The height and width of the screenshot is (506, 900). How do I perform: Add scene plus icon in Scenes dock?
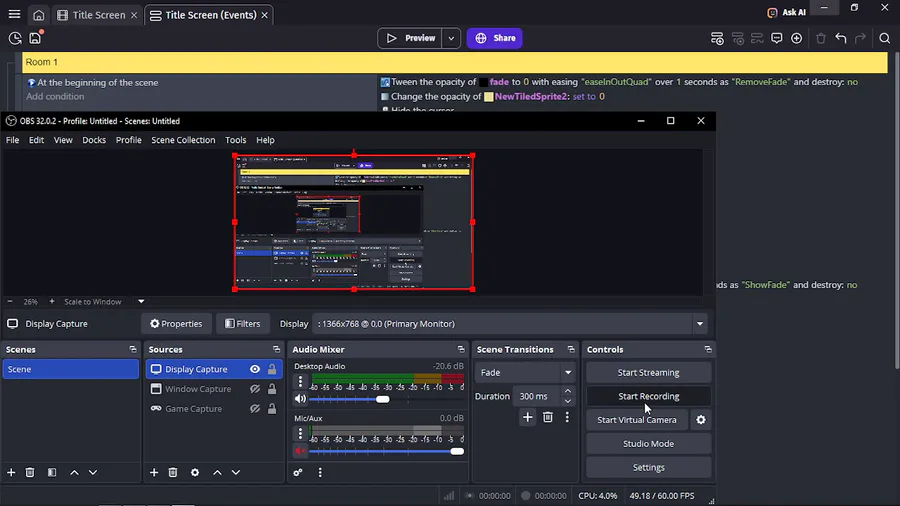pyautogui.click(x=11, y=472)
